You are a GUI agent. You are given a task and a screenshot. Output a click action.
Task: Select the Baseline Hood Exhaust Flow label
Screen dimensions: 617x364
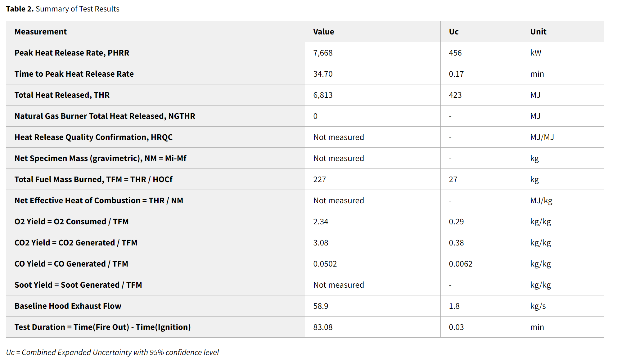click(68, 306)
